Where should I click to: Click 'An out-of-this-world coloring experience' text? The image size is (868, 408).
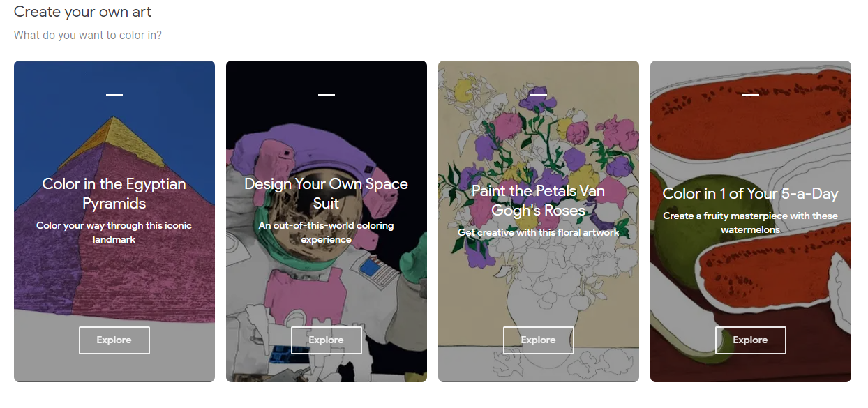pos(327,232)
